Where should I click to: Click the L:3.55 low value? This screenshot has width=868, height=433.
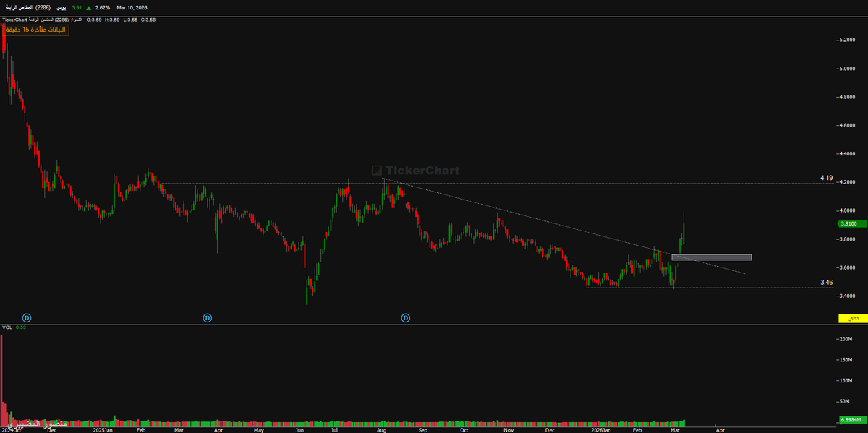pyautogui.click(x=130, y=20)
